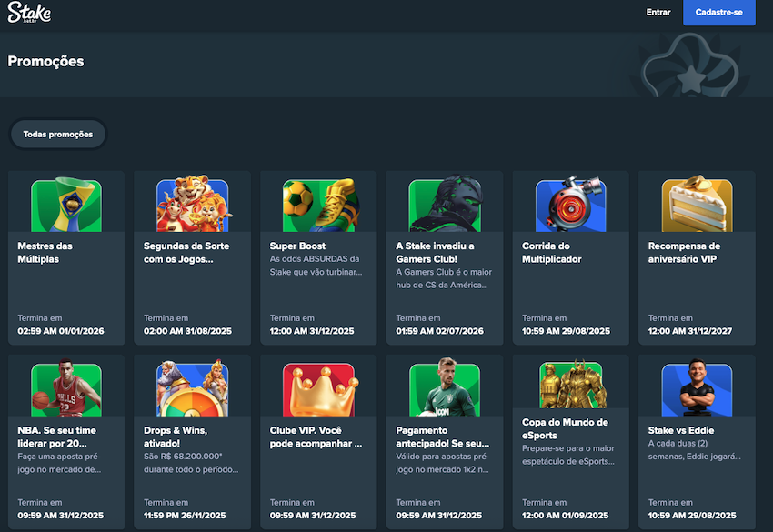Click the Drops & Wins, ativado! title
This screenshot has width=773, height=532.
point(176,437)
